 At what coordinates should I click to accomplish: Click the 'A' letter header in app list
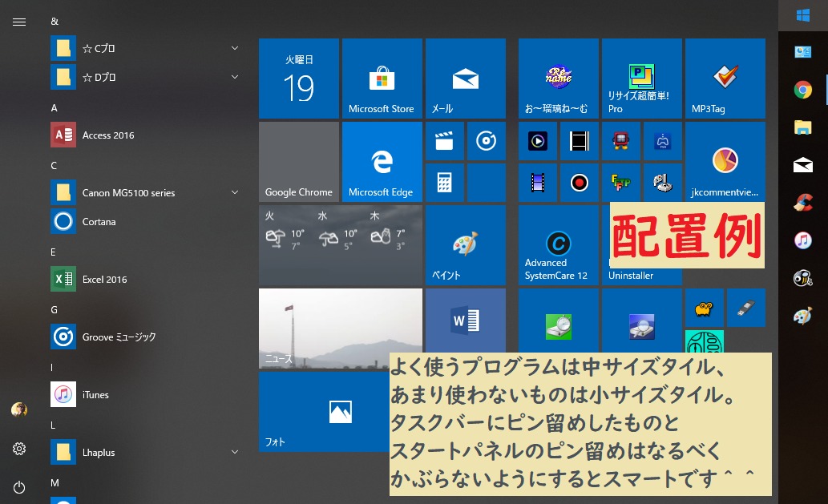coord(54,108)
